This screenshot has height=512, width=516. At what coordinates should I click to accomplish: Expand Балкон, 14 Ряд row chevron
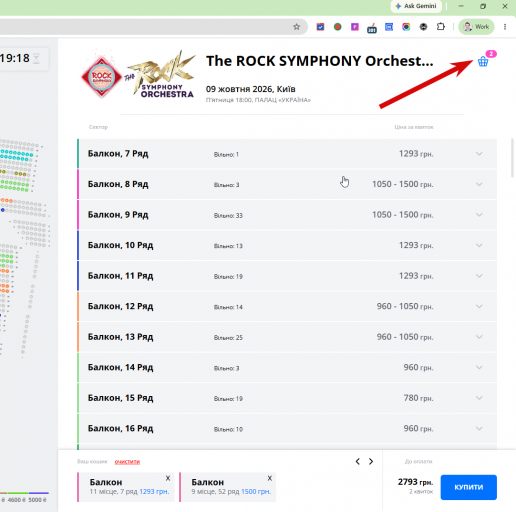[x=479, y=367]
